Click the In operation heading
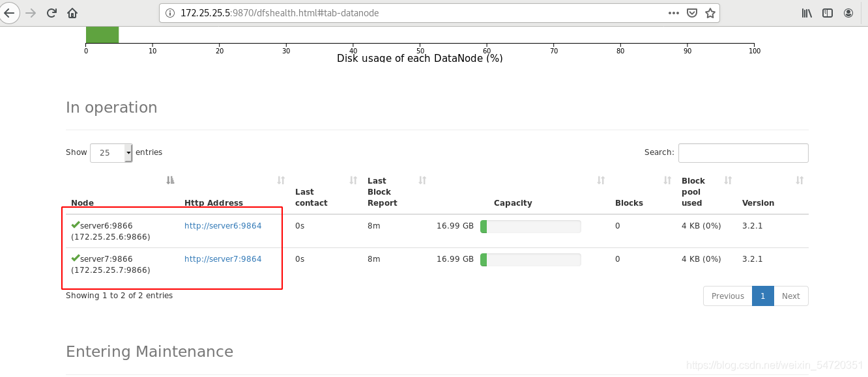The height and width of the screenshot is (377, 868). [x=111, y=107]
